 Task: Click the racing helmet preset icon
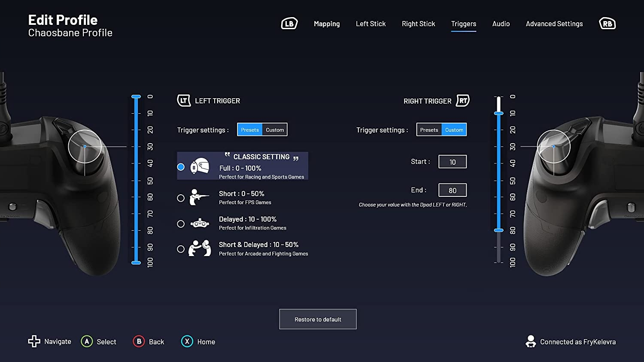(x=200, y=166)
